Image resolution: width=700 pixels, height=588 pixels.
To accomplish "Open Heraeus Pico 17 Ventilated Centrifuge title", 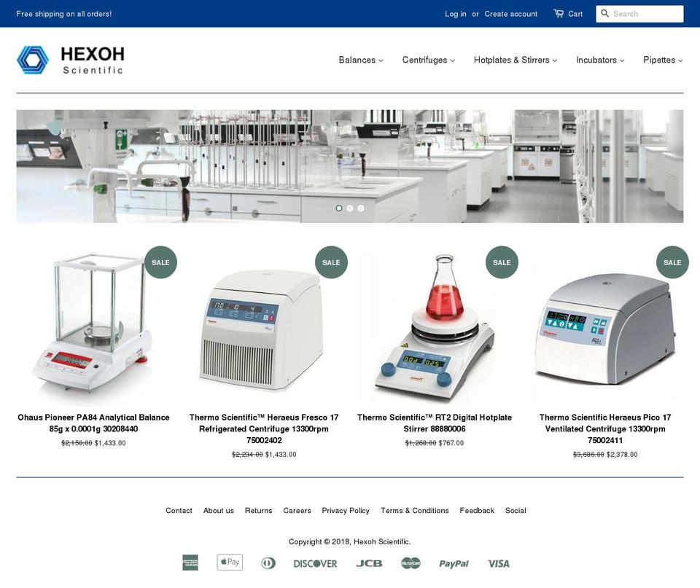I will click(x=605, y=428).
